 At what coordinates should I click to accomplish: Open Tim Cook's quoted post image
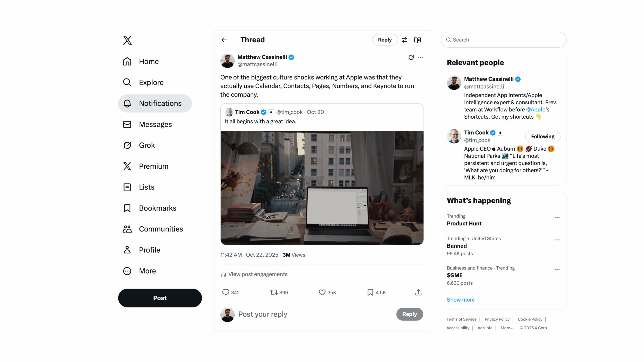[322, 188]
